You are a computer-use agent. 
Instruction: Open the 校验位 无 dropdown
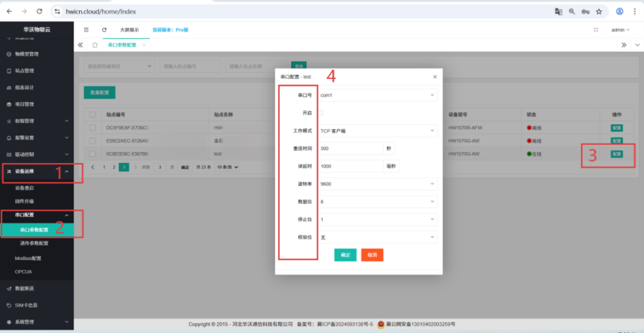(x=377, y=237)
